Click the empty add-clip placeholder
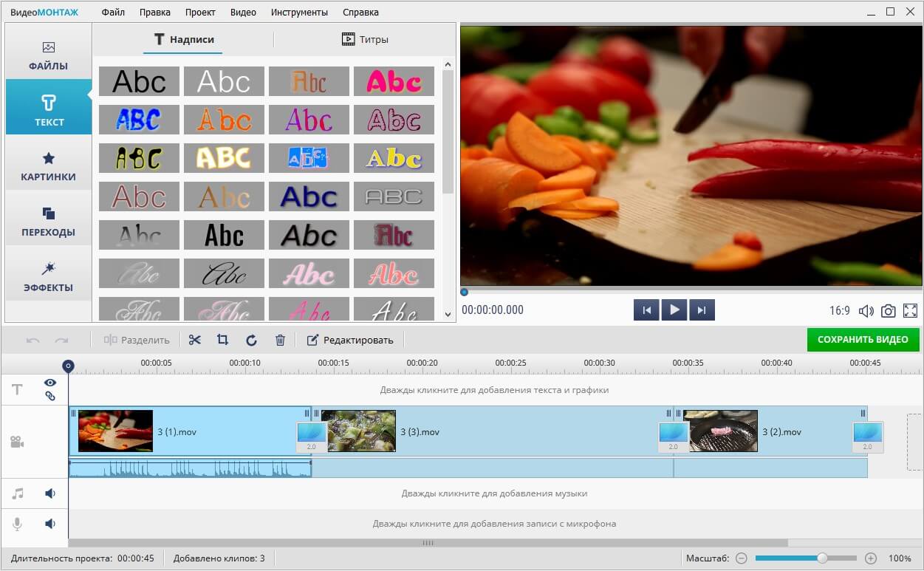The height and width of the screenshot is (571, 924). [x=915, y=442]
